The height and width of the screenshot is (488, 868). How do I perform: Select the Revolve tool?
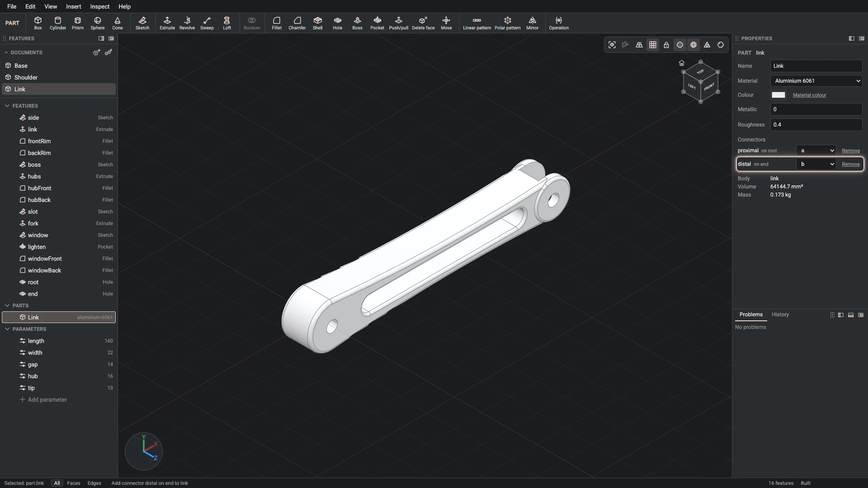pyautogui.click(x=187, y=23)
